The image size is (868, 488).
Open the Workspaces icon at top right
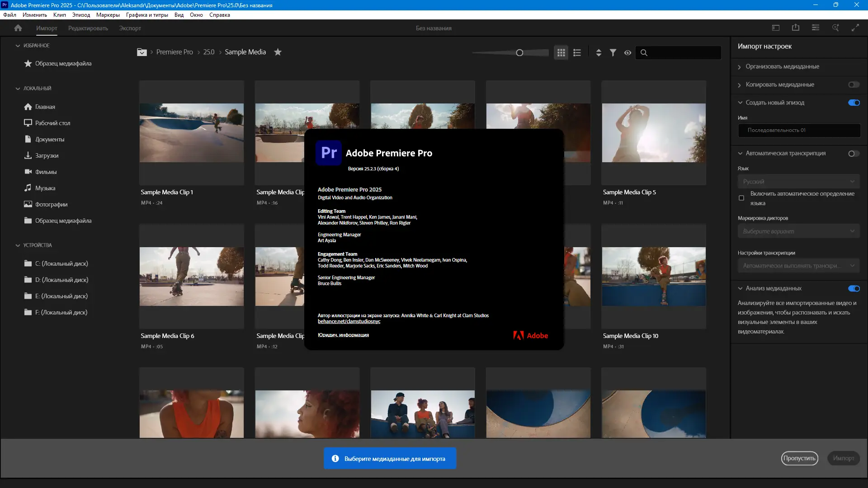pyautogui.click(x=776, y=28)
